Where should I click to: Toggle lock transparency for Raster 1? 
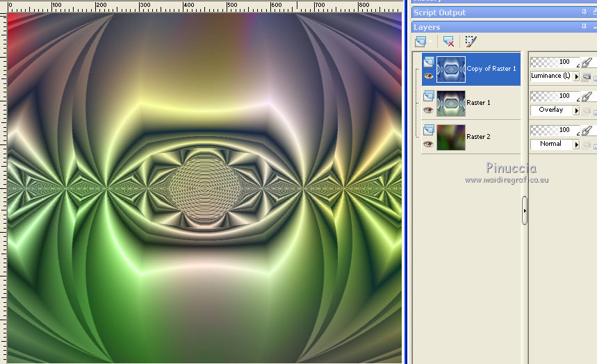tap(587, 111)
